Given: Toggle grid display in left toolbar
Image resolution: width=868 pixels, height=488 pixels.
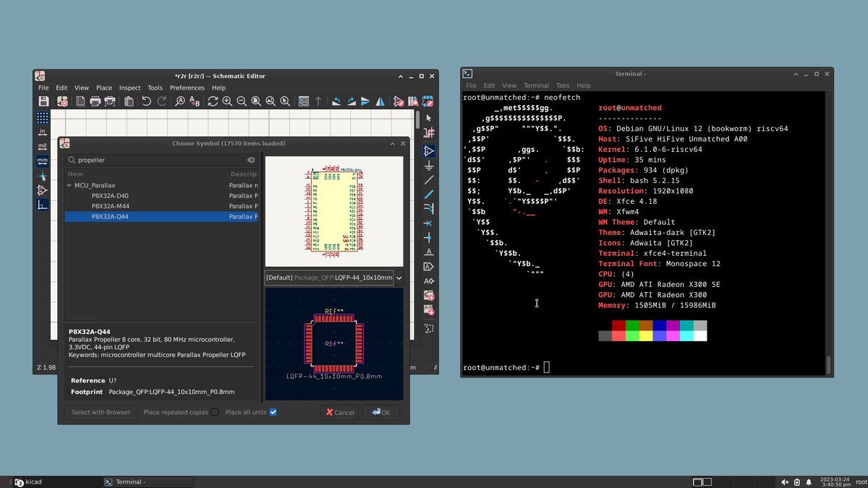Looking at the screenshot, I should [42, 117].
